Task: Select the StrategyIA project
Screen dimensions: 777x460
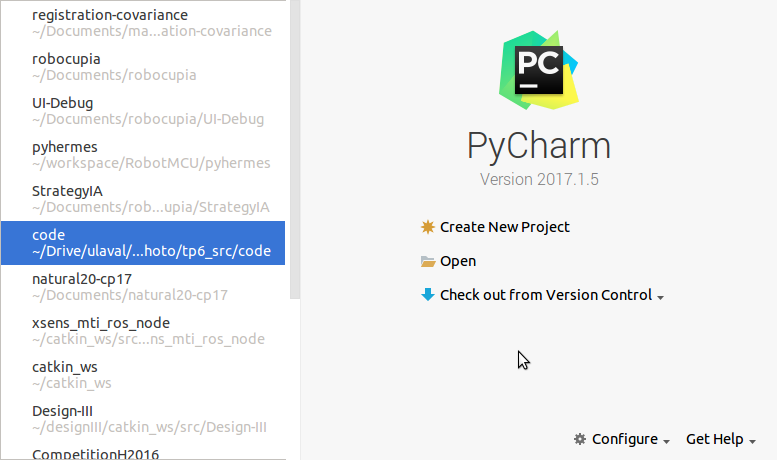Action: point(143,199)
